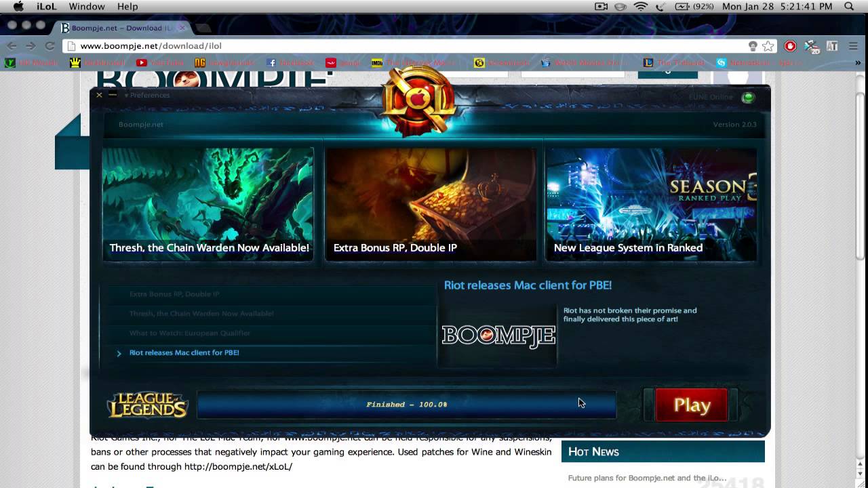The image size is (868, 488).
Task: Open the Newgrounds bookmark
Action: click(x=224, y=63)
